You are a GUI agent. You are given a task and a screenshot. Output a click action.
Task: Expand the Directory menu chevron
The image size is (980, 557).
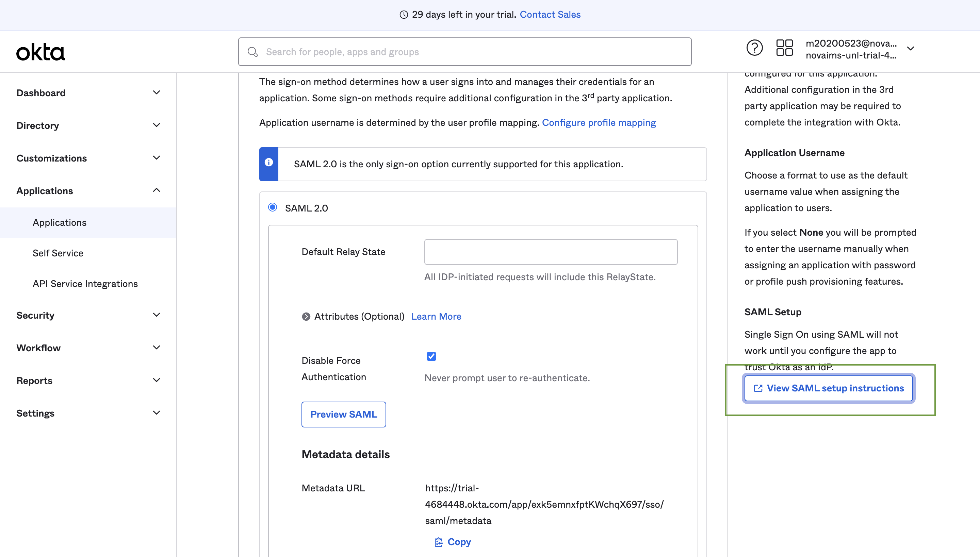pyautogui.click(x=157, y=125)
